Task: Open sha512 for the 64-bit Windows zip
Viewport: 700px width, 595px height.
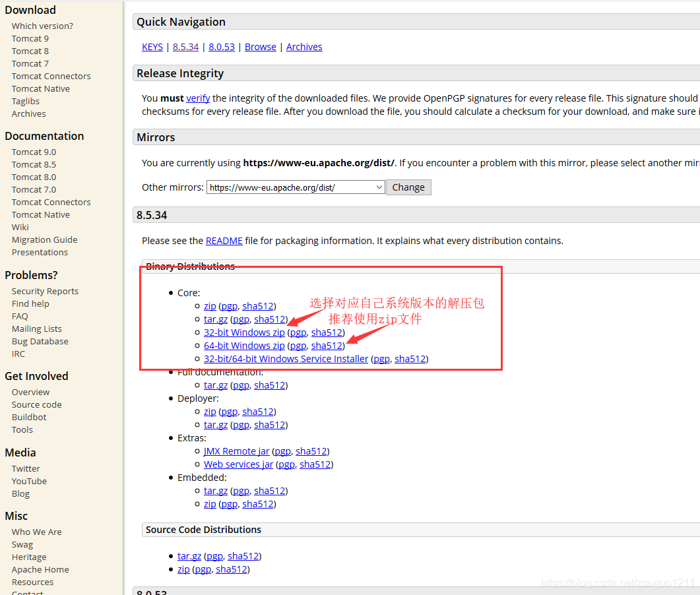Action: pyautogui.click(x=327, y=346)
